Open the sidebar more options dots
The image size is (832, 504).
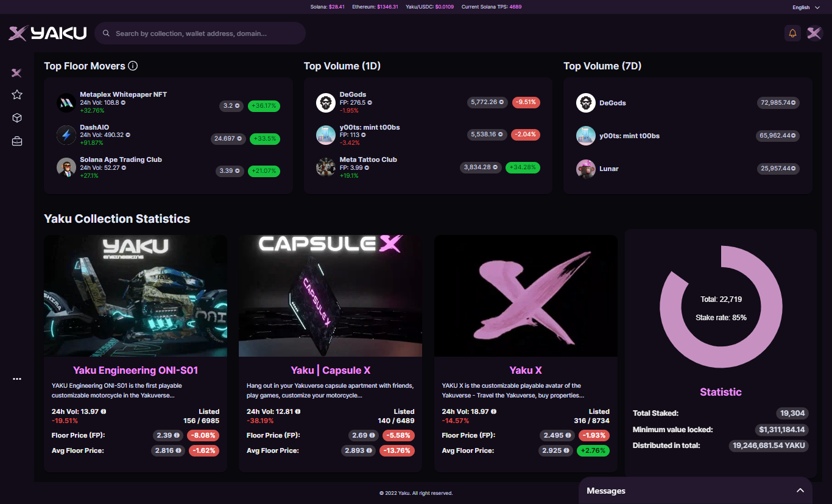[17, 379]
